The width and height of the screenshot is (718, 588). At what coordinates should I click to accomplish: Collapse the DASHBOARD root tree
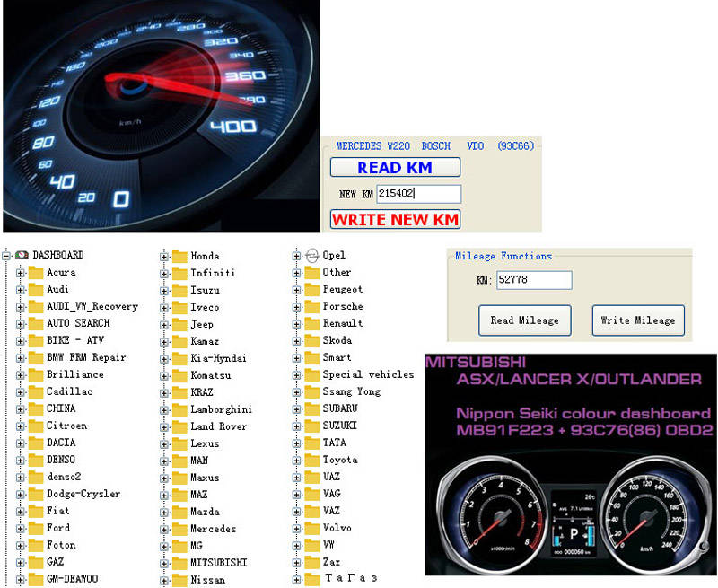click(7, 255)
